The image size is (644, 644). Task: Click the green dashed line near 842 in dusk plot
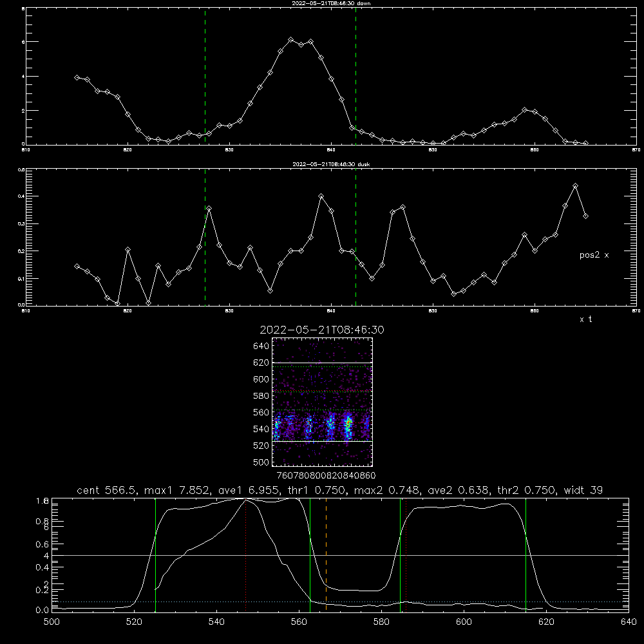[x=355, y=237]
